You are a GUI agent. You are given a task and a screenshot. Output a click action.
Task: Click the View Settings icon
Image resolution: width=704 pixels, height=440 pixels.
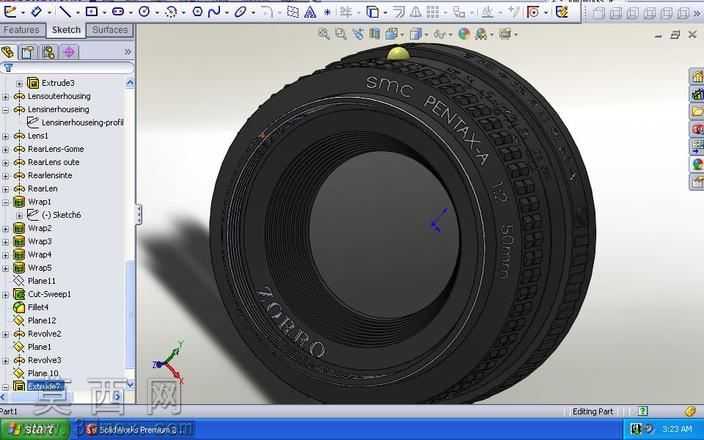pyautogui.click(x=506, y=34)
